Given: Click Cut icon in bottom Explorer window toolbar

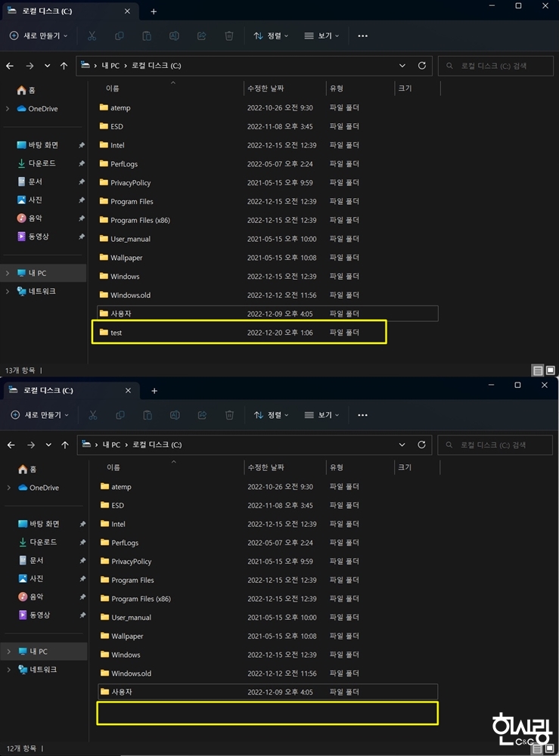Looking at the screenshot, I should 92,414.
